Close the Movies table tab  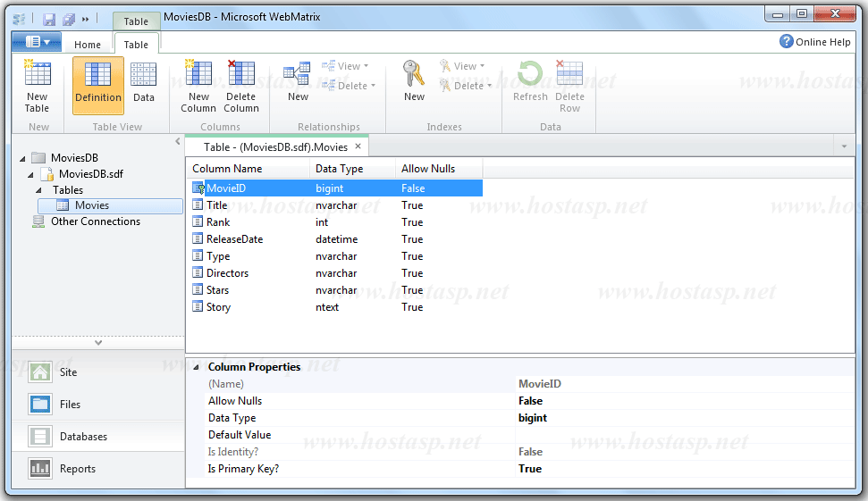[x=358, y=146]
